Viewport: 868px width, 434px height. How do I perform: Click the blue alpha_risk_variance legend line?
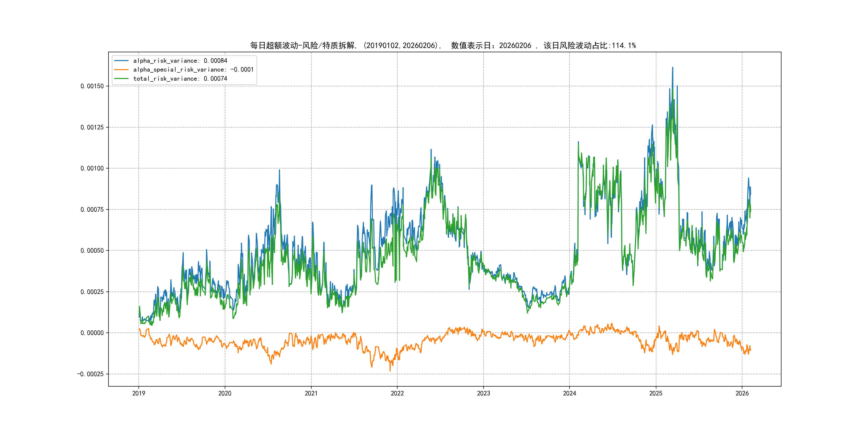coord(121,61)
